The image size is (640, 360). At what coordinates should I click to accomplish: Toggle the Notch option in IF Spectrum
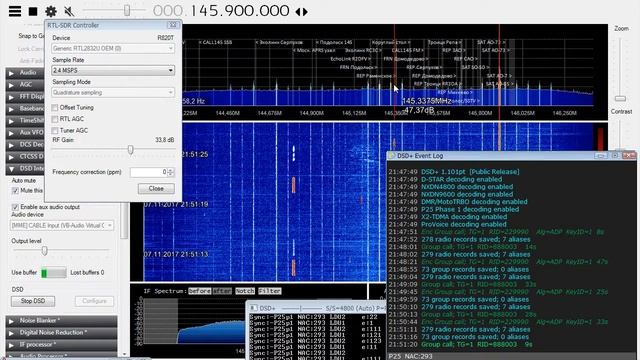pyautogui.click(x=245, y=291)
